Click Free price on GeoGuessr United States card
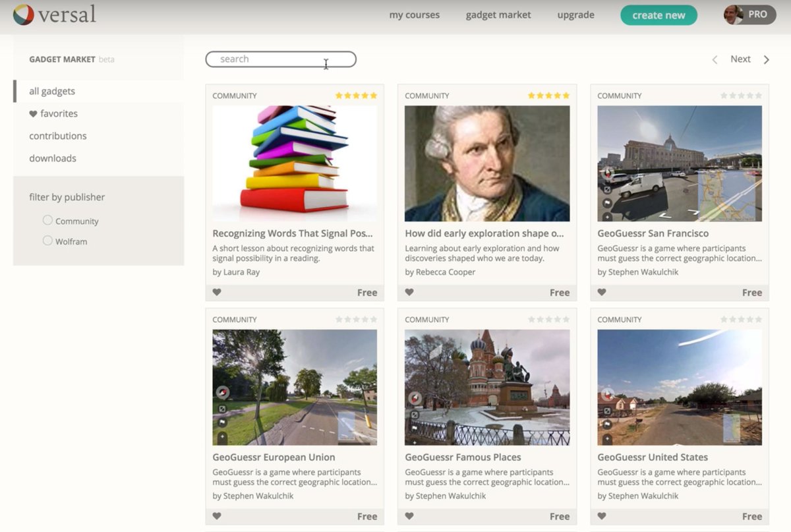Viewport: 791px width, 532px height. click(x=752, y=516)
